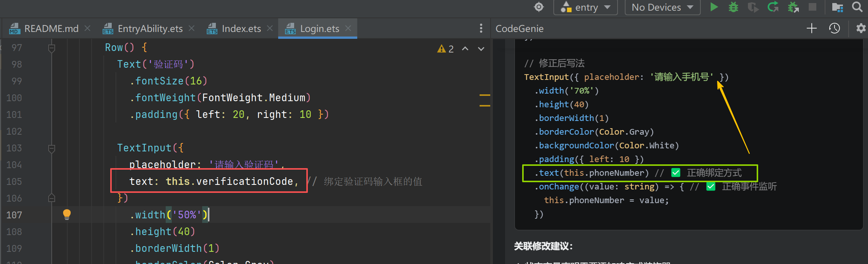Close the README.md tab
This screenshot has height=264, width=868.
click(x=87, y=29)
